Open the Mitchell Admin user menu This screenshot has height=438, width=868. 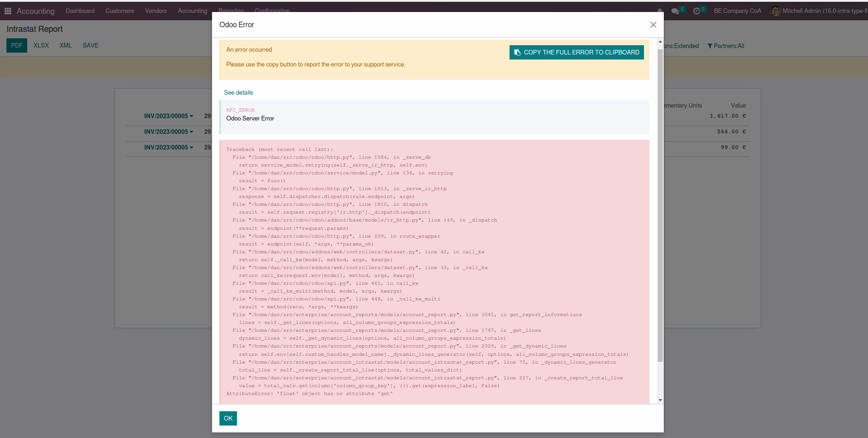819,11
